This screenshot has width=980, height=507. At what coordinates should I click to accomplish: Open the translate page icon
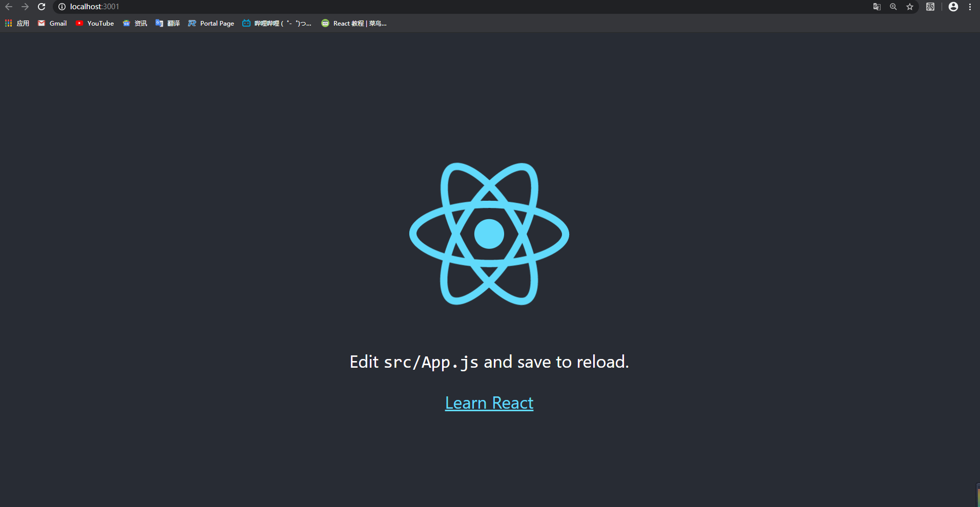click(x=877, y=7)
